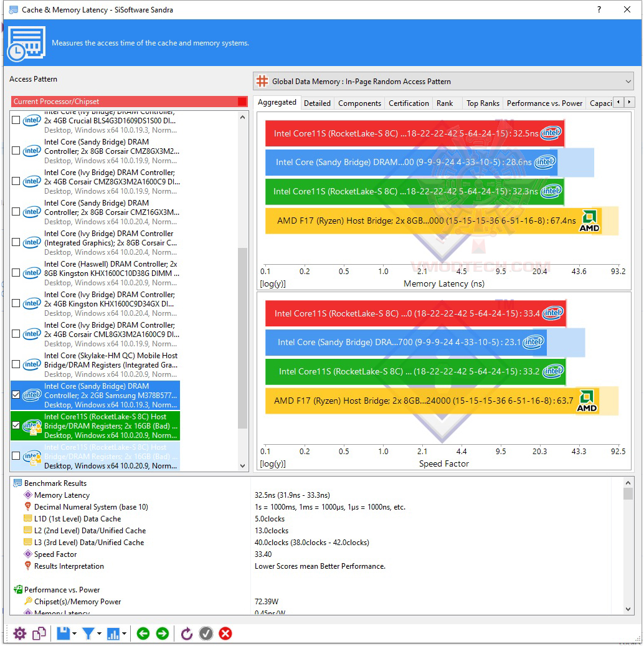Check the Ivy Bridge Kingston KHX1600C9D34GX checkbox
644x646 pixels.
pyautogui.click(x=16, y=303)
